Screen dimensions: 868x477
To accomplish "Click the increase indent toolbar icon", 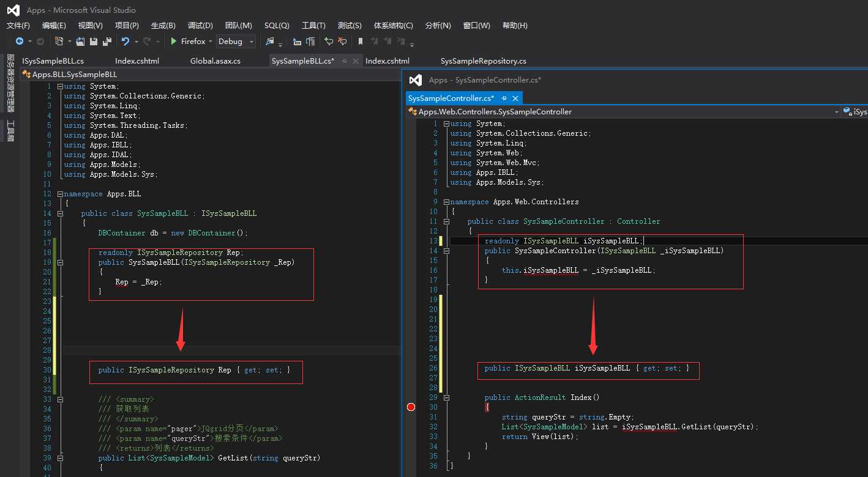I will click(310, 42).
